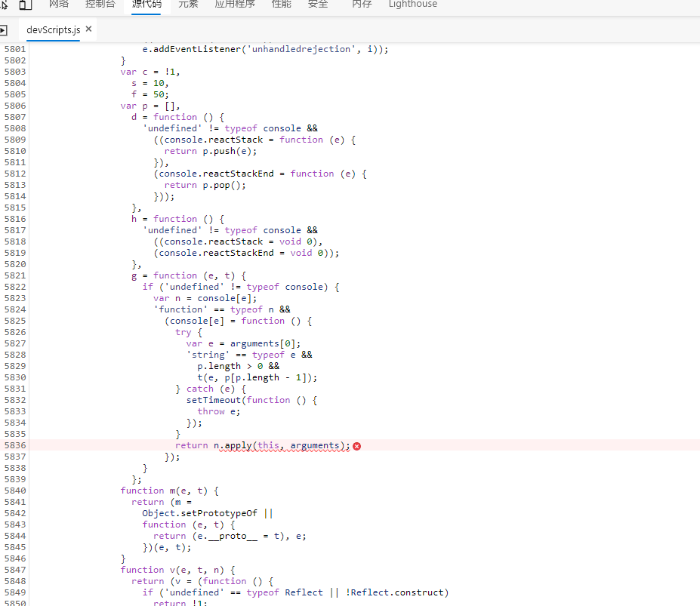Open the 控制台 (Console) tab
This screenshot has height=606, width=700.
pyautogui.click(x=100, y=4)
